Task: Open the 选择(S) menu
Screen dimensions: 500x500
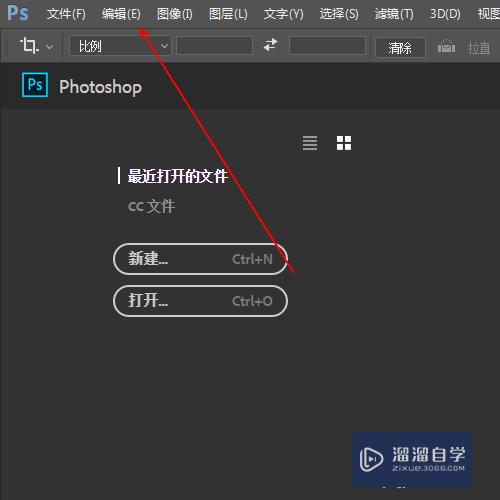Action: coord(339,14)
